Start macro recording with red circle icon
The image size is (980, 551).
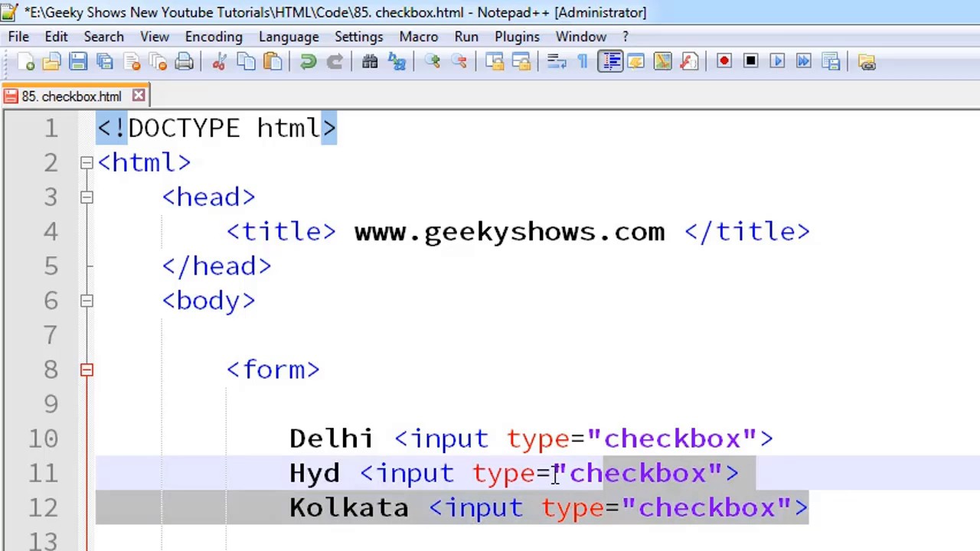coord(724,62)
